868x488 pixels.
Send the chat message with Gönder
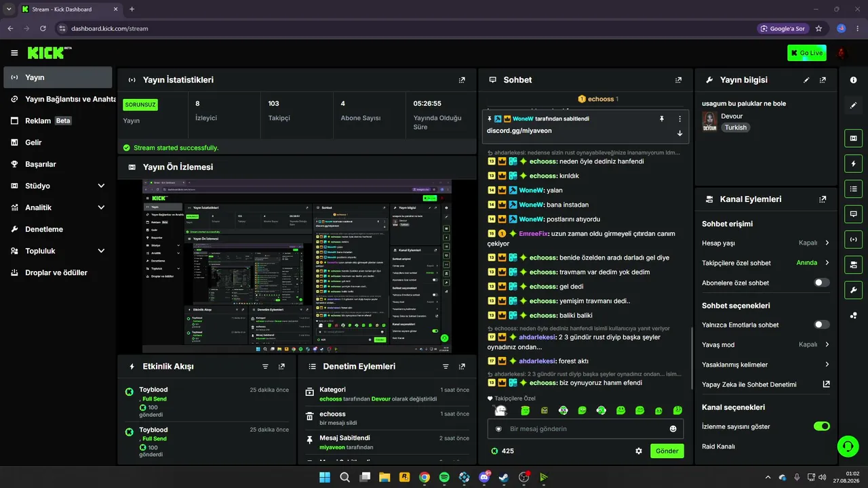tap(667, 451)
